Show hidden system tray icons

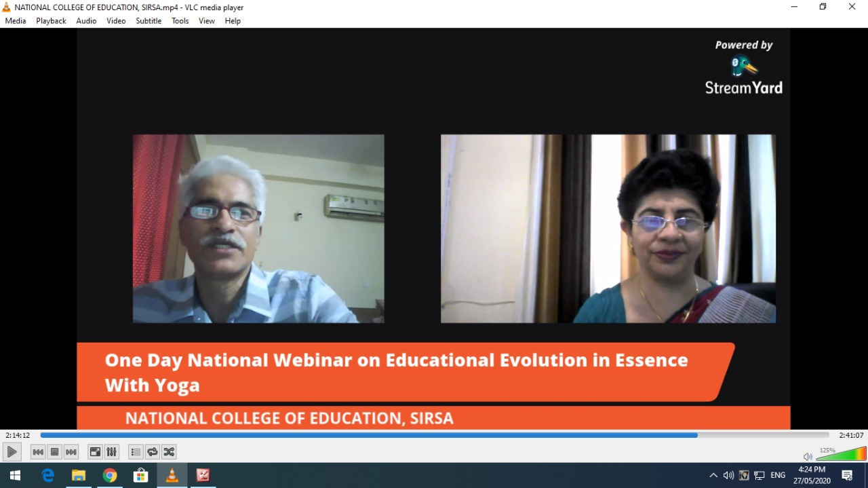coord(713,475)
